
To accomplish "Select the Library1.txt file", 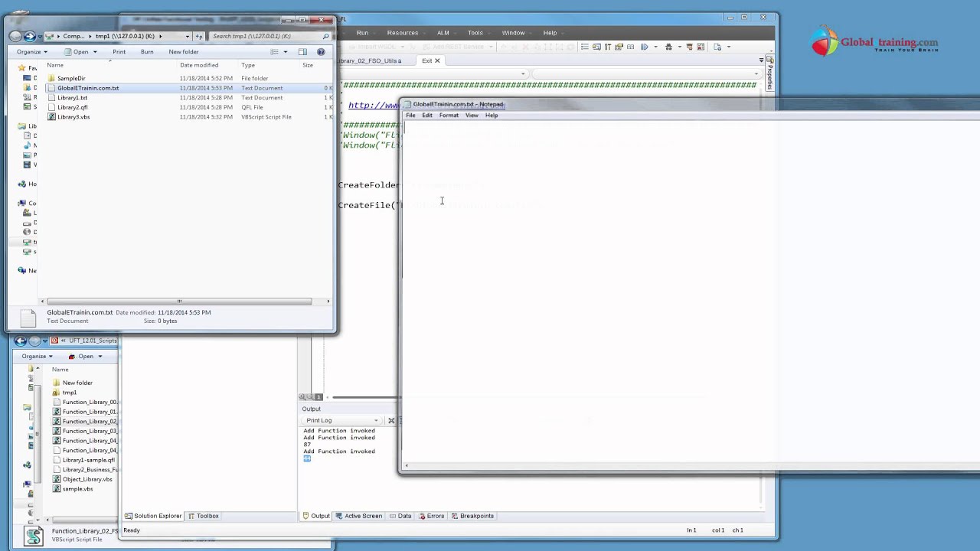I will [72, 98].
